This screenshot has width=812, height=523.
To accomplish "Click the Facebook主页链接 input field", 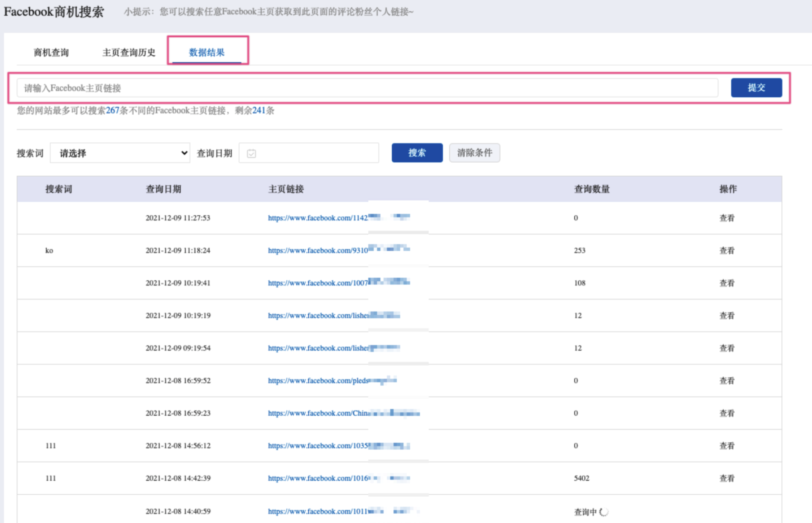I will pos(367,88).
